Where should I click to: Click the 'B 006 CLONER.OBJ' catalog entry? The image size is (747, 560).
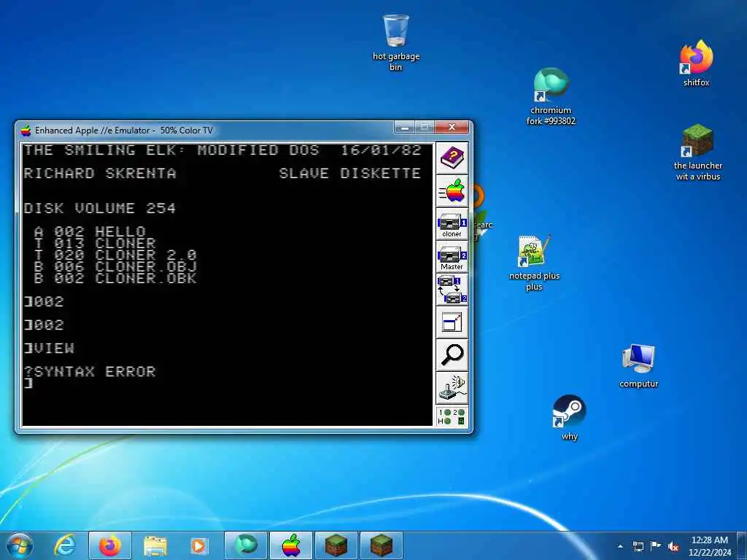tap(115, 267)
